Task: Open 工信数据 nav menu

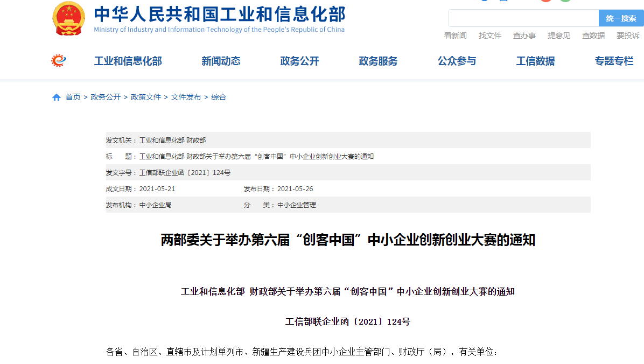Action: click(x=536, y=61)
